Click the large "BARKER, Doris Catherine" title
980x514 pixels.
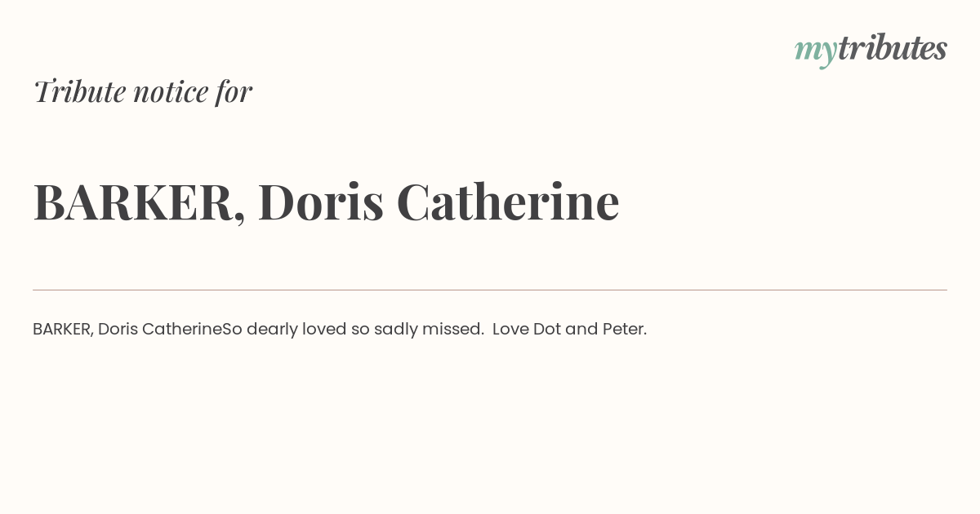click(327, 202)
